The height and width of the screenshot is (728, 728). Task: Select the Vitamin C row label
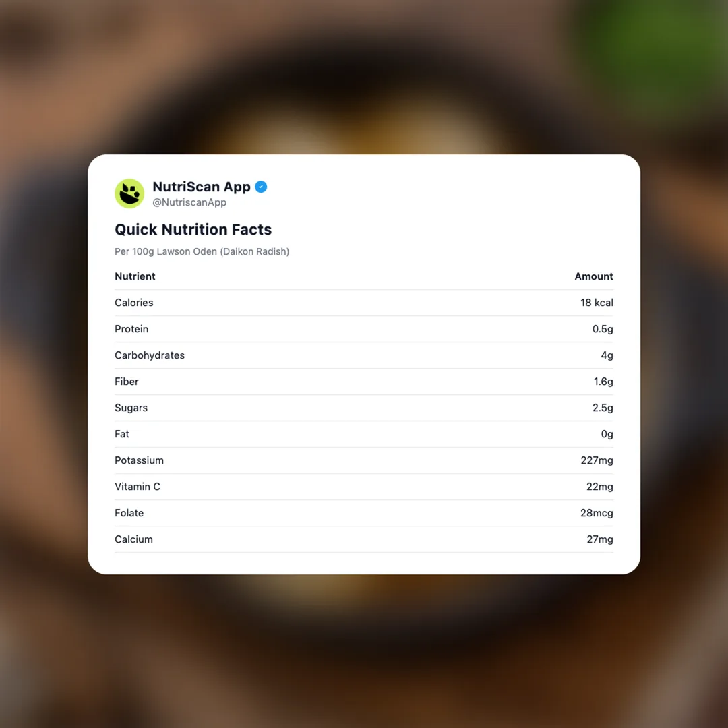[x=137, y=487]
